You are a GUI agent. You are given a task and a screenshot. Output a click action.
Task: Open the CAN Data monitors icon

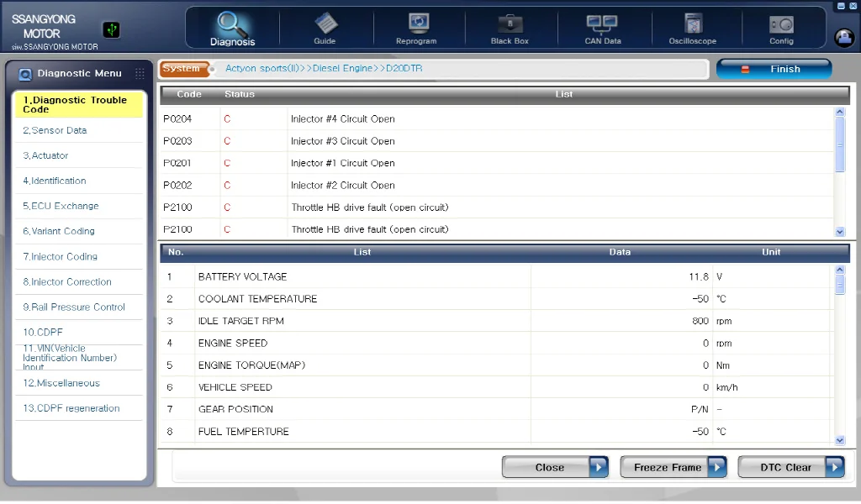tap(602, 24)
